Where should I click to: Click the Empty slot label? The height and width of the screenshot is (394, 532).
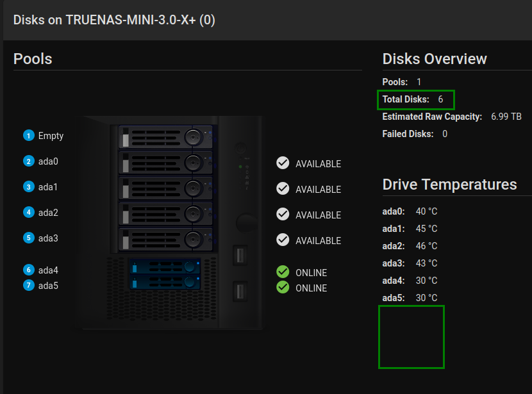point(51,136)
